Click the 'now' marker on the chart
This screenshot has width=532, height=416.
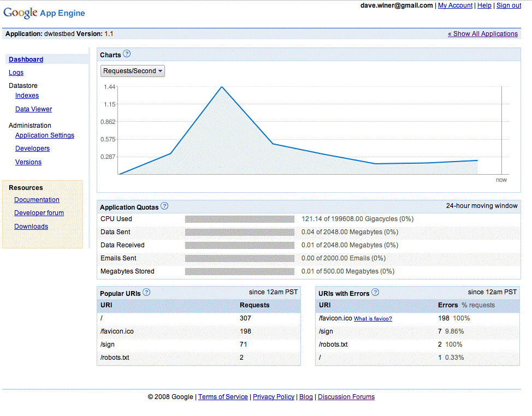click(x=501, y=180)
